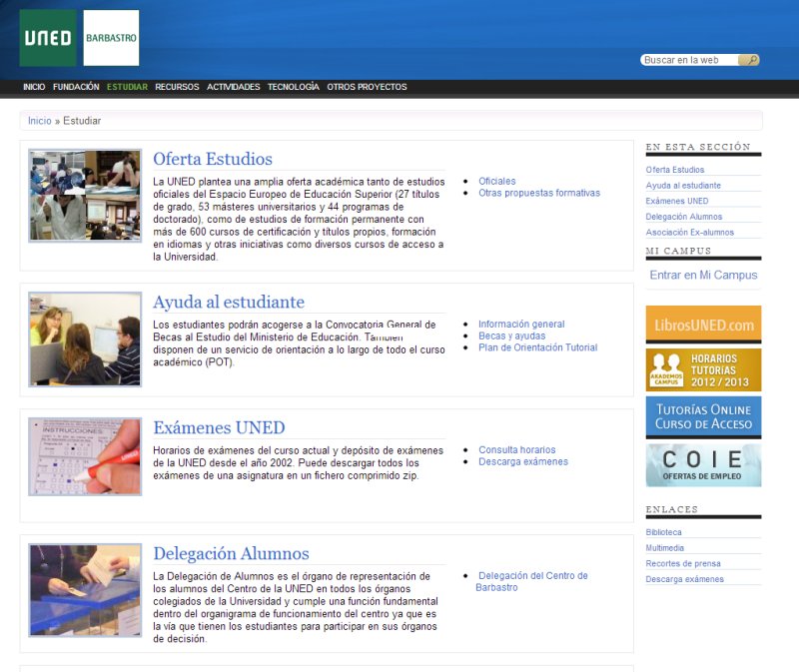The width and height of the screenshot is (799, 672).
Task: Open the Becas y ayudas link
Action: (511, 336)
